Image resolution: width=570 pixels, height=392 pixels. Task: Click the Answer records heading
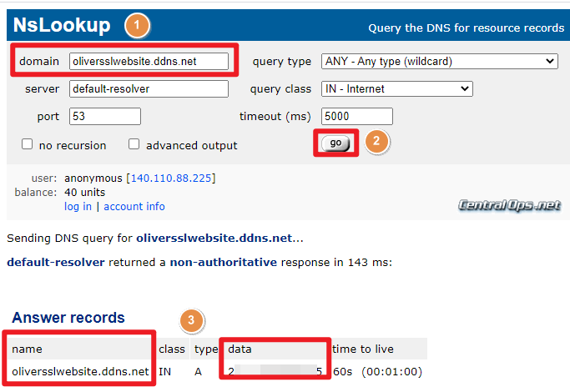pyautogui.click(x=68, y=318)
